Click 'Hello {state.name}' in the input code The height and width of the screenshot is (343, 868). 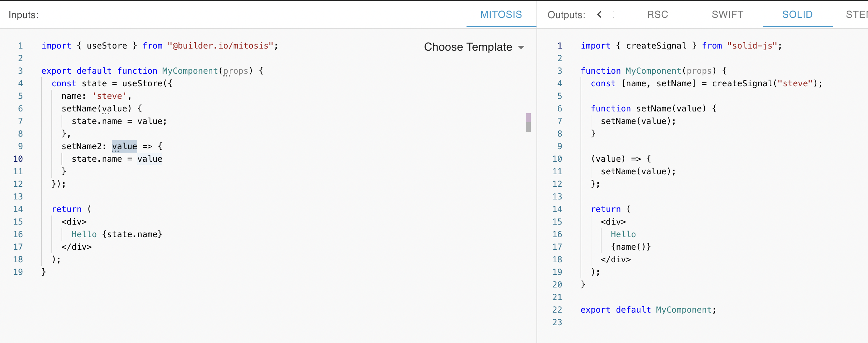116,234
